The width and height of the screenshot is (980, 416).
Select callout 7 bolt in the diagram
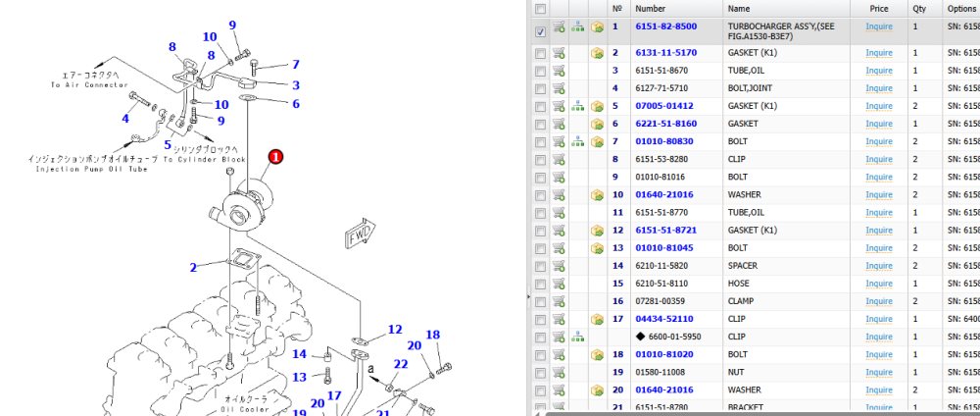point(296,65)
